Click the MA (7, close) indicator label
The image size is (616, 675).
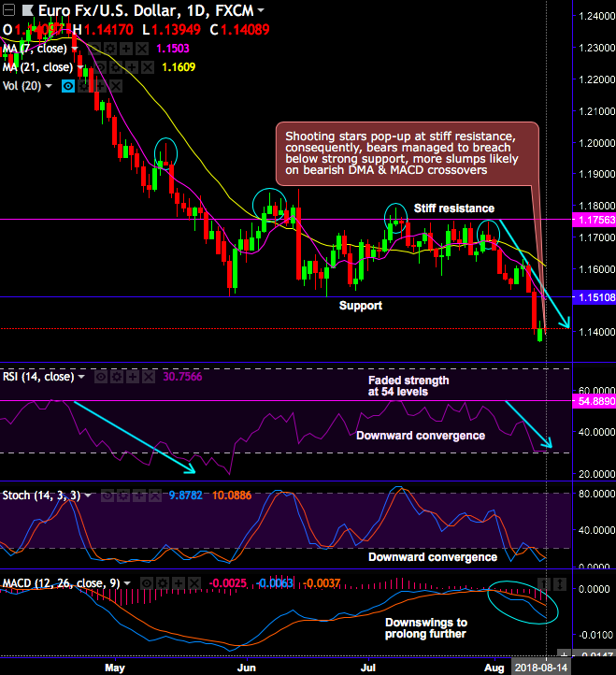[35, 49]
